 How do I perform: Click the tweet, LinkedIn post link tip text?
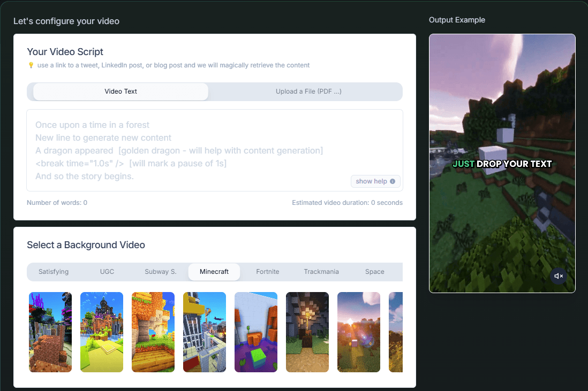(x=174, y=65)
